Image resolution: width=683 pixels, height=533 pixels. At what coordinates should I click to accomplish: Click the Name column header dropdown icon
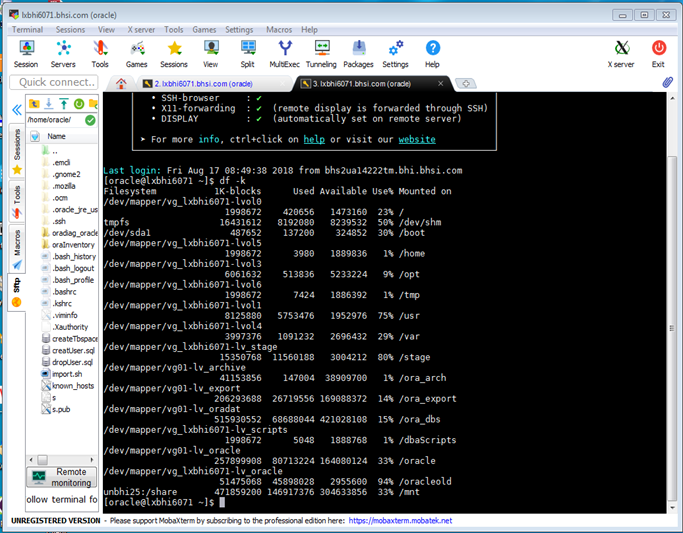35,136
